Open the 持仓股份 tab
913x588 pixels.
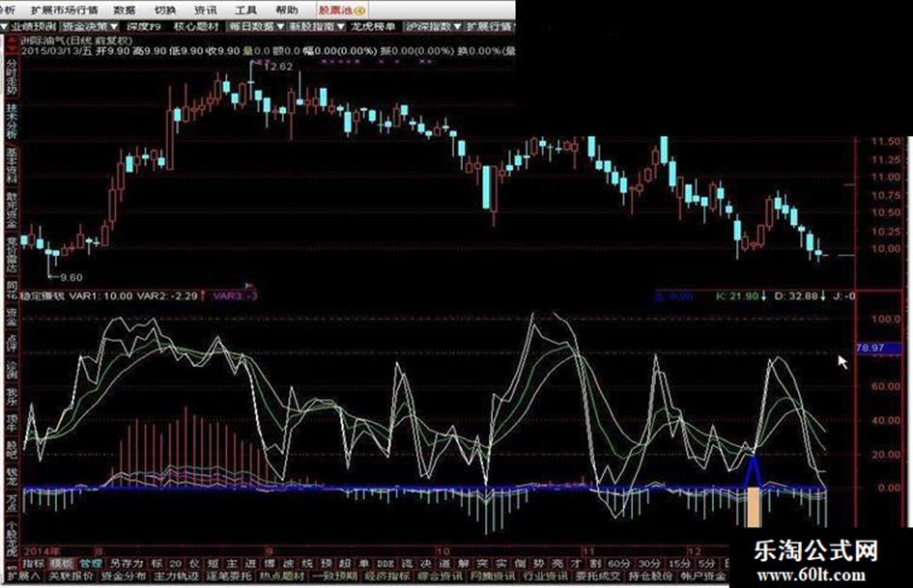651,576
